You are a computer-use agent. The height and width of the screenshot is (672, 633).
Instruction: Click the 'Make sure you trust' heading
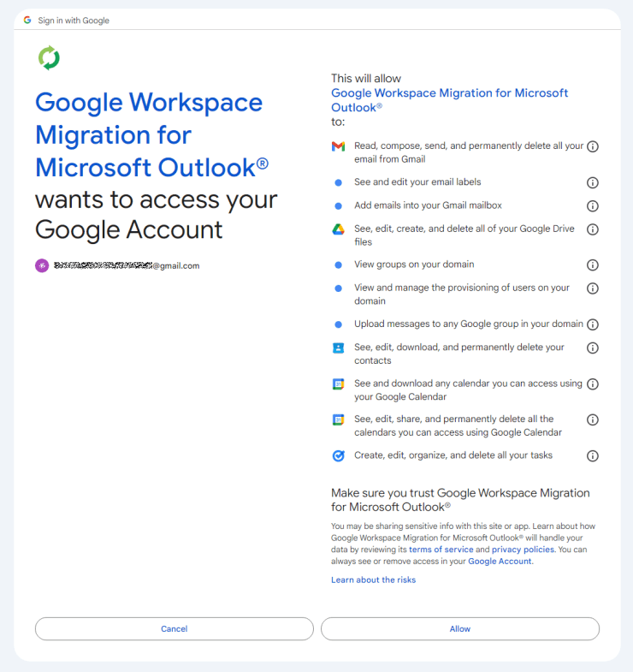coord(460,500)
